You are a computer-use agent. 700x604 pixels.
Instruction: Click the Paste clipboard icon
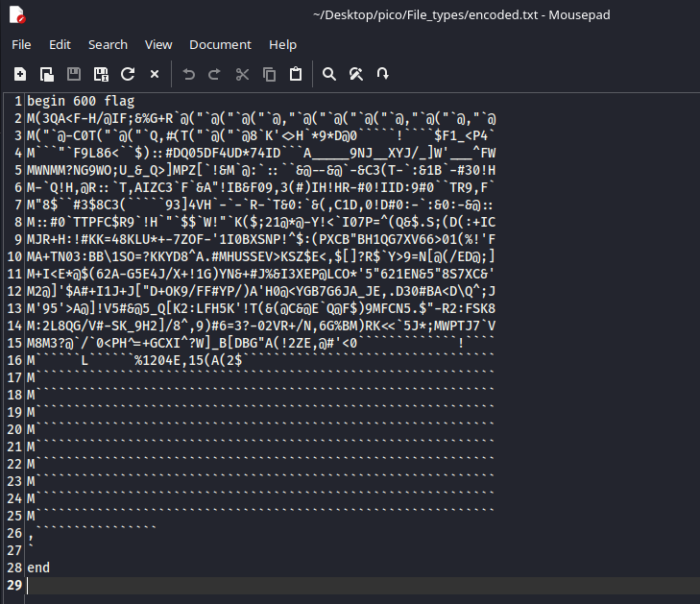[296, 74]
